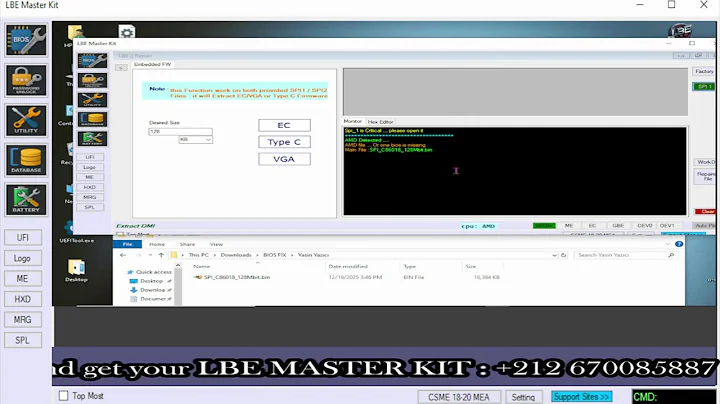
Task: Click the EC extract button
Action: (x=284, y=125)
